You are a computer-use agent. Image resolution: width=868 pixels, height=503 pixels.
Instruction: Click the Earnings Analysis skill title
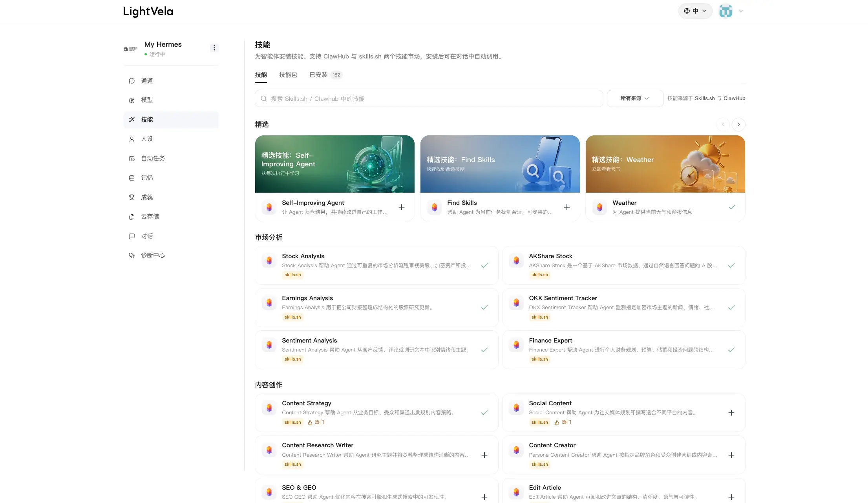(x=307, y=298)
